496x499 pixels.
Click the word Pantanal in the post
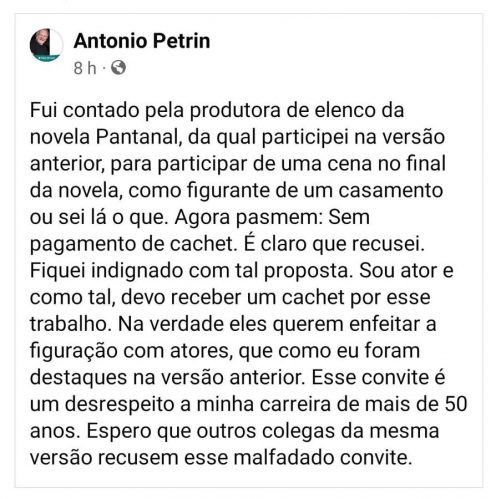(139, 137)
